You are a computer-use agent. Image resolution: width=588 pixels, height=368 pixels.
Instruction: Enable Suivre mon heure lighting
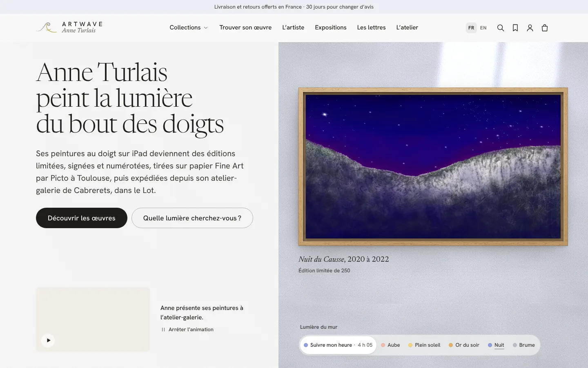coord(338,345)
